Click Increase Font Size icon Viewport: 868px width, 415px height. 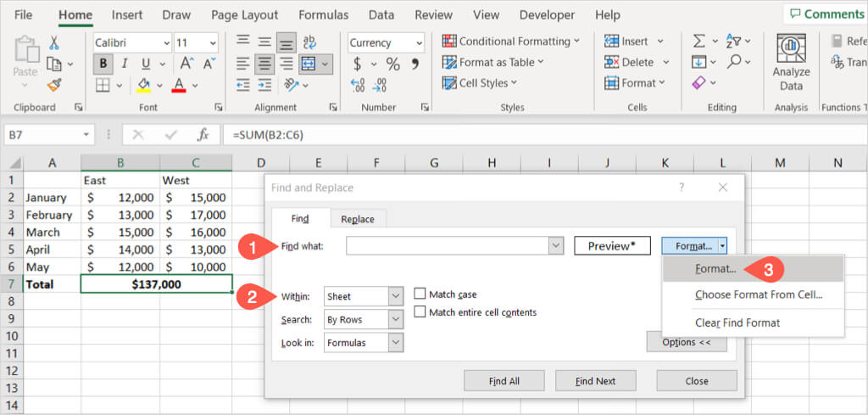(x=186, y=64)
